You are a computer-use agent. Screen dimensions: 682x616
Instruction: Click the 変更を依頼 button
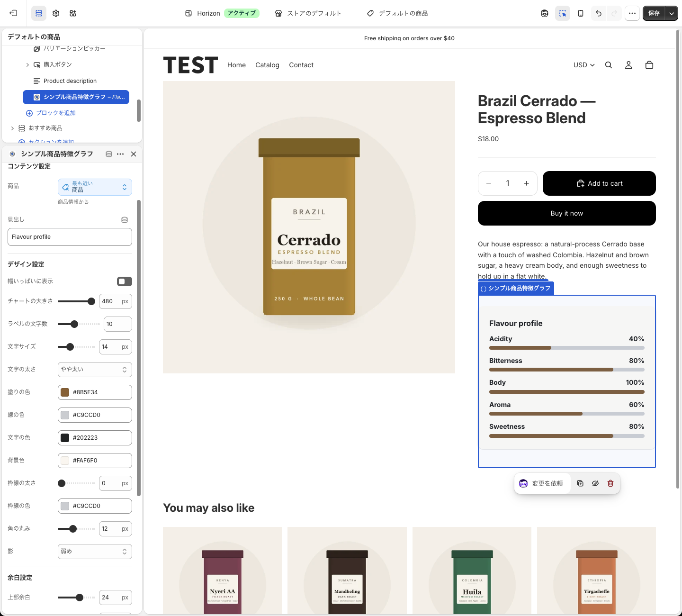[542, 483]
